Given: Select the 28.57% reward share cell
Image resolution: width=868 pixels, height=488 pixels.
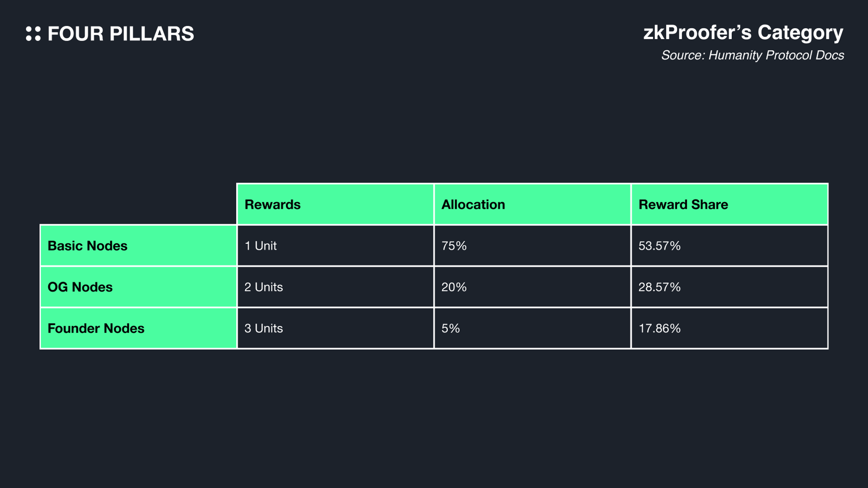Looking at the screenshot, I should click(x=659, y=287).
